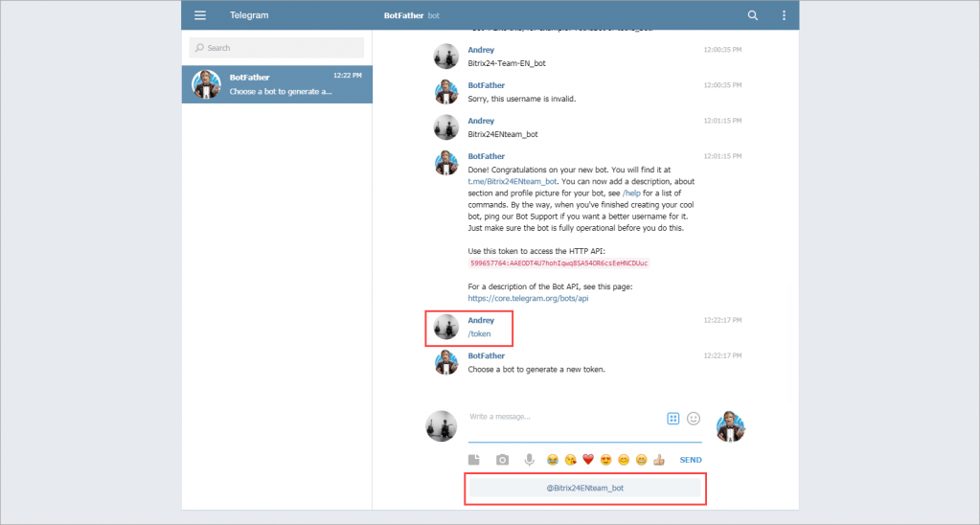This screenshot has height=525, width=980.
Task: Click the 'Choose a bot to generate a new token.' message
Action: [x=536, y=370]
